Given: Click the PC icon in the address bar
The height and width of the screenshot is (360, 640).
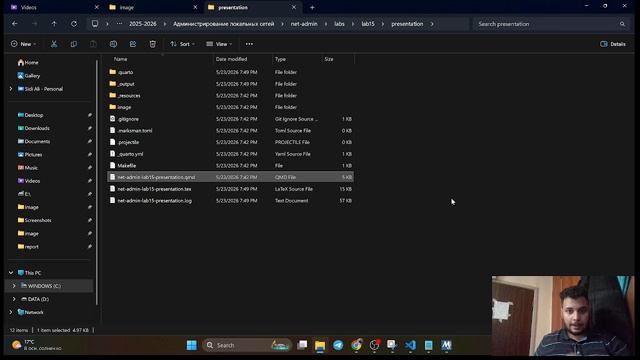Looking at the screenshot, I should [95, 24].
